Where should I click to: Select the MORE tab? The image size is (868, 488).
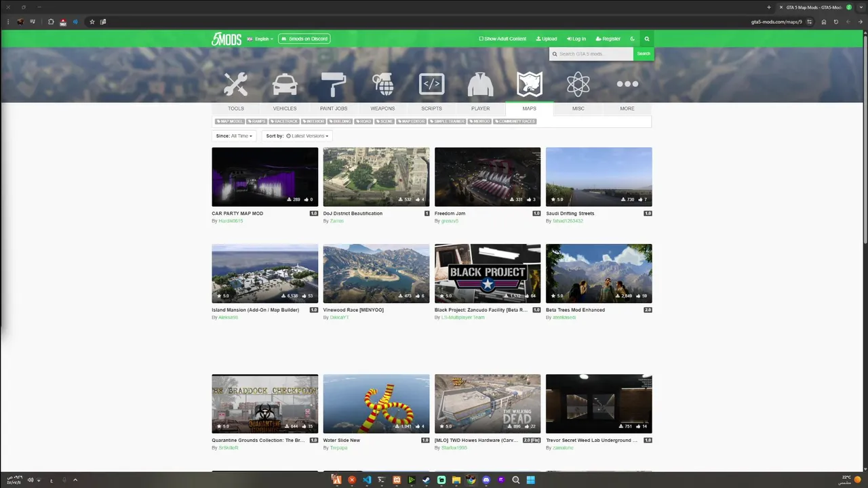pyautogui.click(x=627, y=108)
